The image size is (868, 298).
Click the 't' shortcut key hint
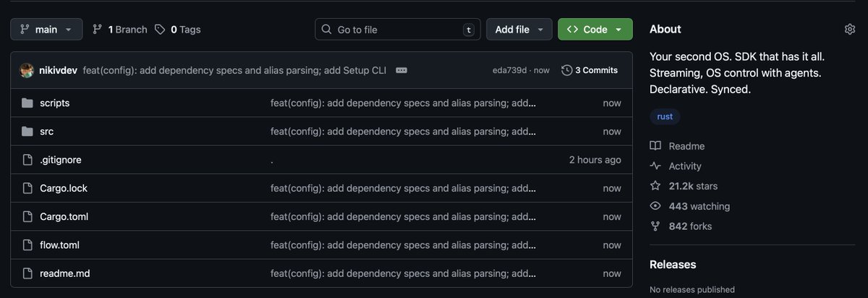(469, 30)
